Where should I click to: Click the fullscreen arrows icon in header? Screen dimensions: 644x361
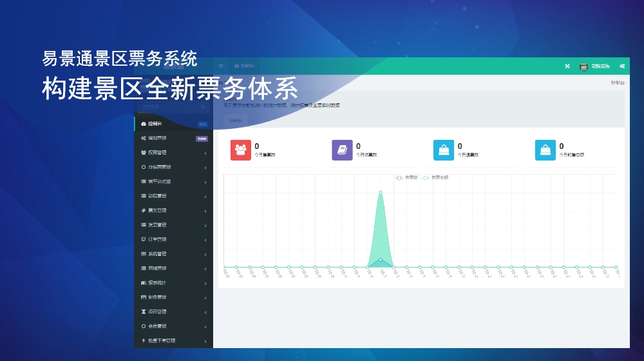point(567,66)
